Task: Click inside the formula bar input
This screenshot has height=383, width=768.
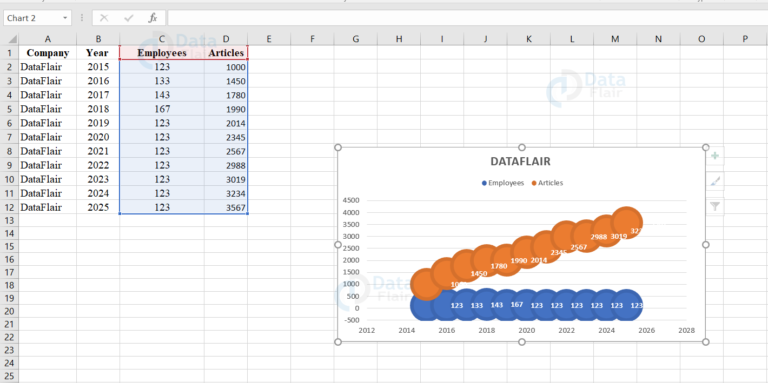Action: click(x=467, y=18)
